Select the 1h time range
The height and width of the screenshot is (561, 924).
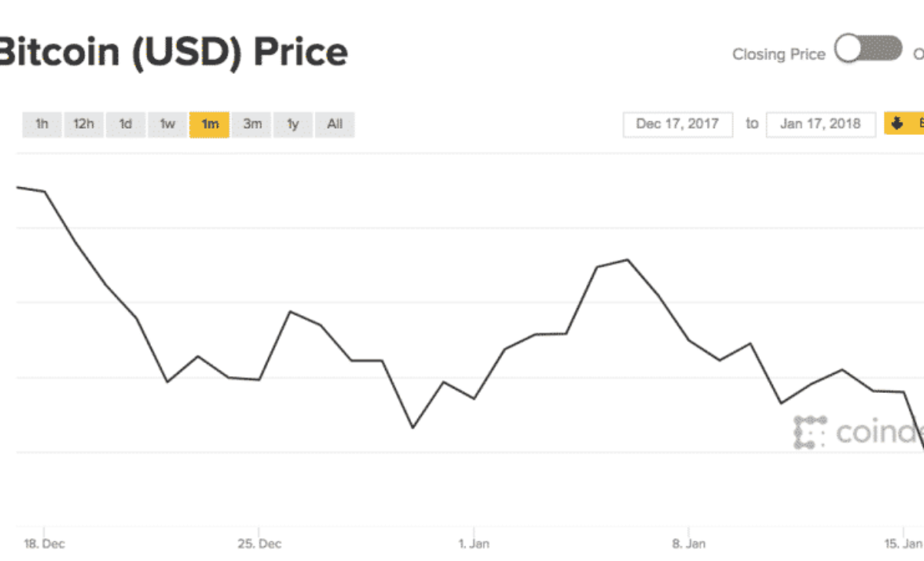42,124
